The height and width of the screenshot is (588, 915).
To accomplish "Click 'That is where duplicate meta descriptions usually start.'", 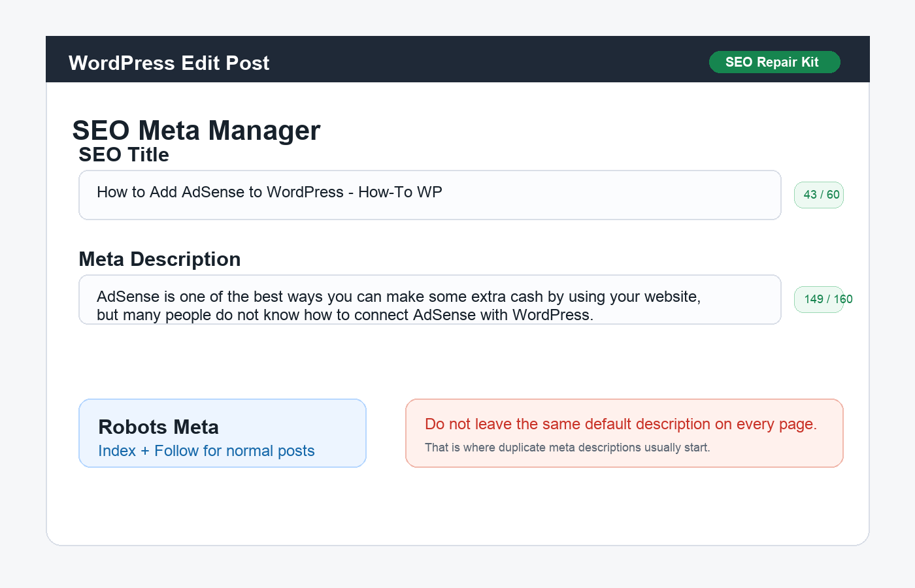I will pyautogui.click(x=567, y=448).
